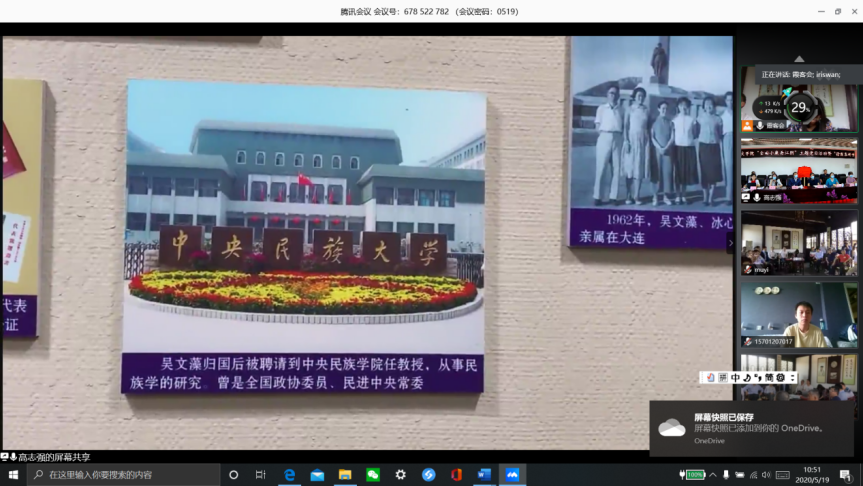Toggle IME punctuation mode button
The image size is (863, 486).
[x=758, y=378]
